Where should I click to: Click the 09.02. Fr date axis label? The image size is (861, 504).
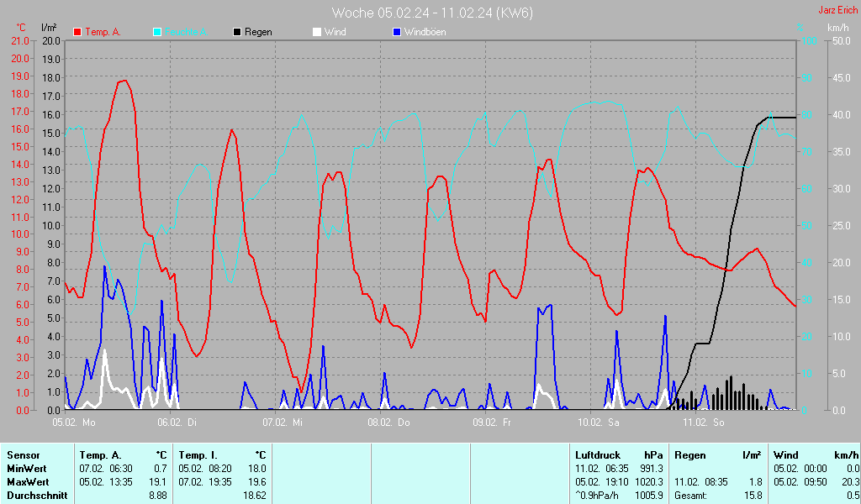click(492, 423)
